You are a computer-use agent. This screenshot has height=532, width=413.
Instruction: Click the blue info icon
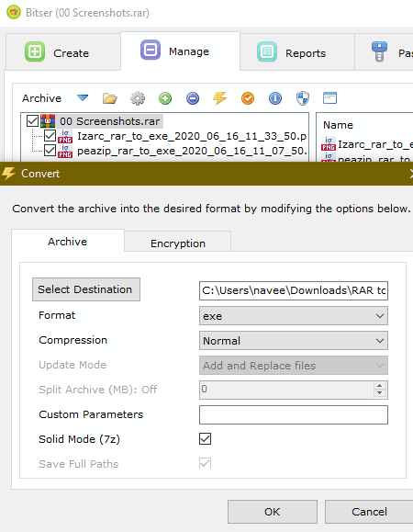[x=275, y=98]
